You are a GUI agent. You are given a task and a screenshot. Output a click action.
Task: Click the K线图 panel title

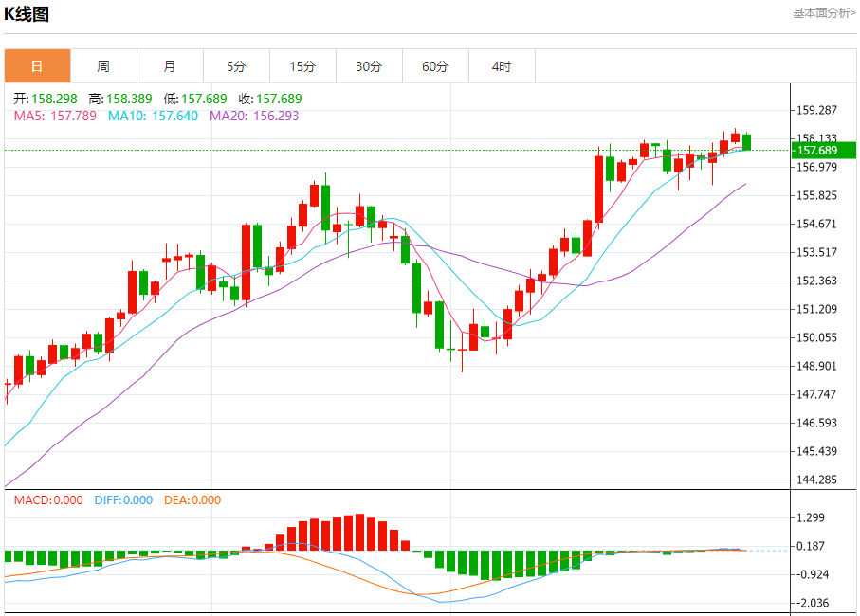click(28, 14)
